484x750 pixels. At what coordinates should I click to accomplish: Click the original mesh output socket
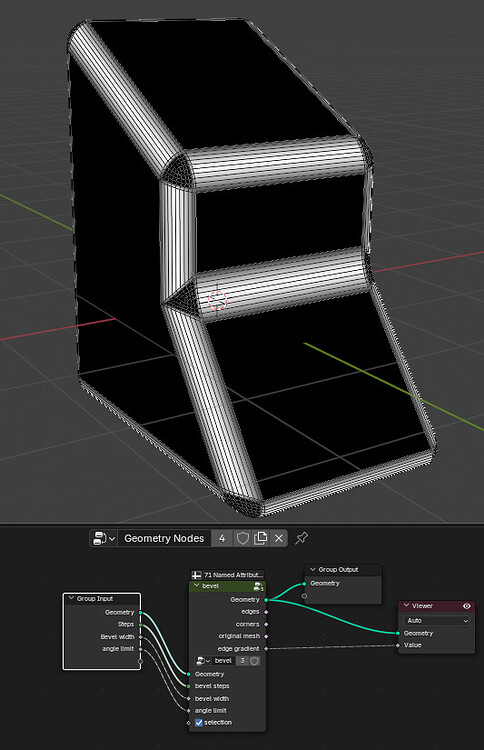[x=266, y=636]
